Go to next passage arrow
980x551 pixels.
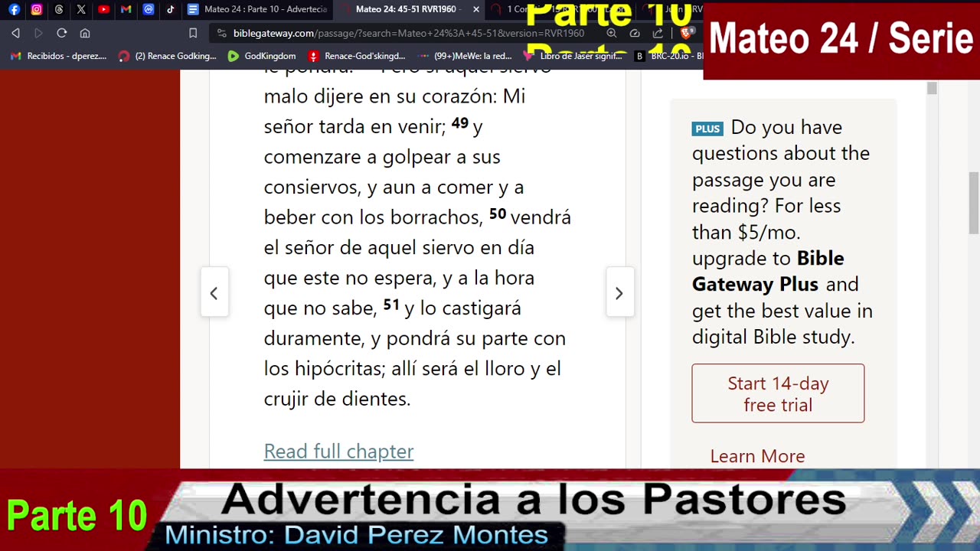coord(619,293)
